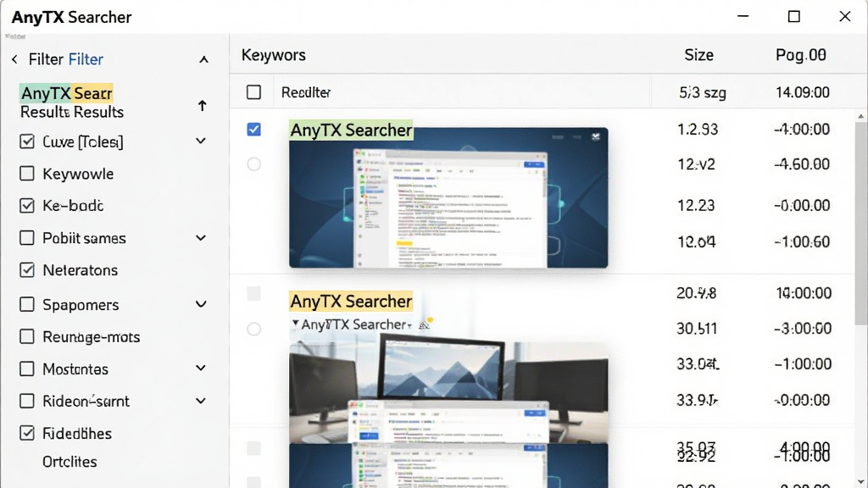
Task: Maximize the AnyTX Searcher window
Action: point(793,17)
